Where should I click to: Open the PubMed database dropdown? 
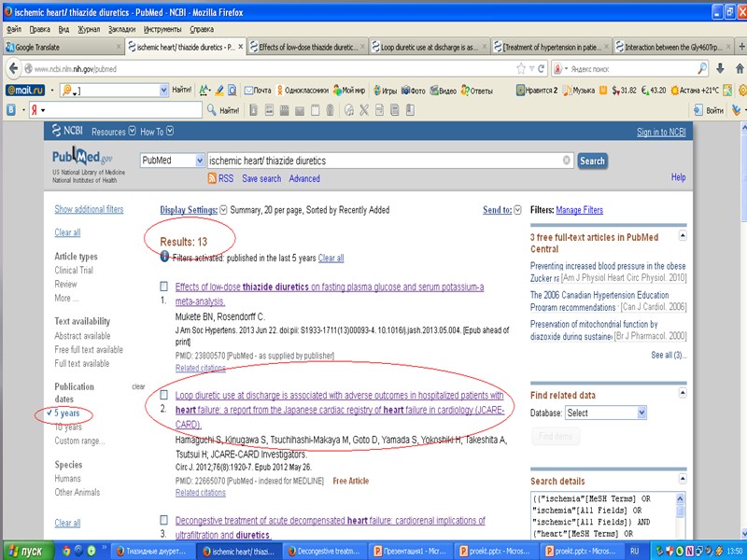point(172,161)
